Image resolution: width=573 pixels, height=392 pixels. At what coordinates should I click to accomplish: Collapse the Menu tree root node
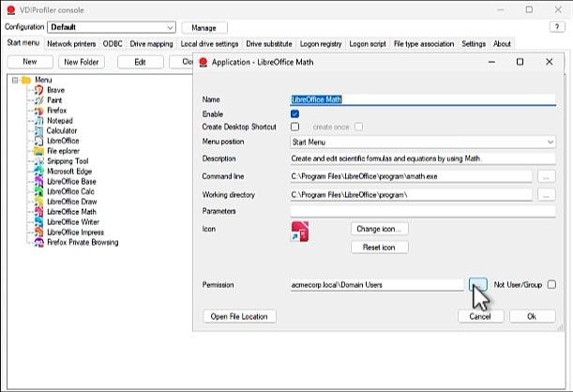[x=15, y=80]
